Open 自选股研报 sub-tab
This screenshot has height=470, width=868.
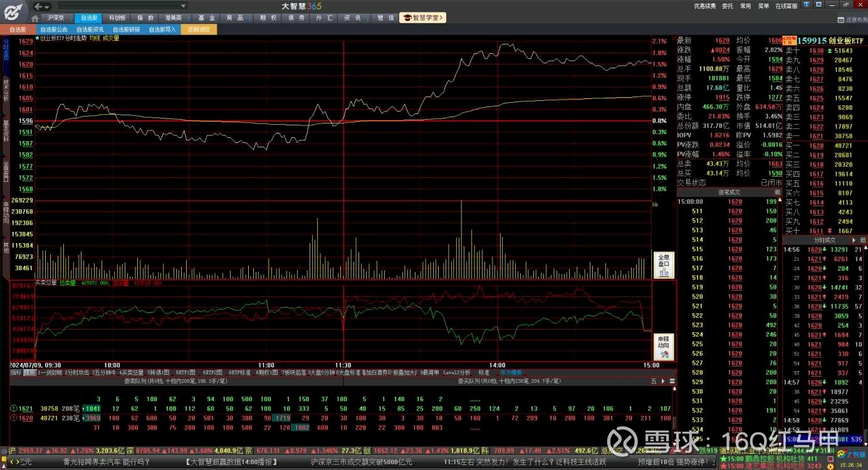[127, 29]
